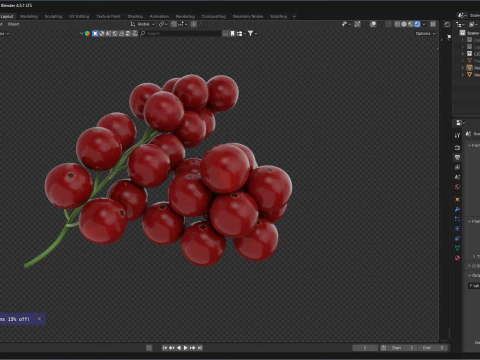Screen dimensions: 480x360
Task: Open the Object Constraints properties tab
Action: [x=457, y=238]
